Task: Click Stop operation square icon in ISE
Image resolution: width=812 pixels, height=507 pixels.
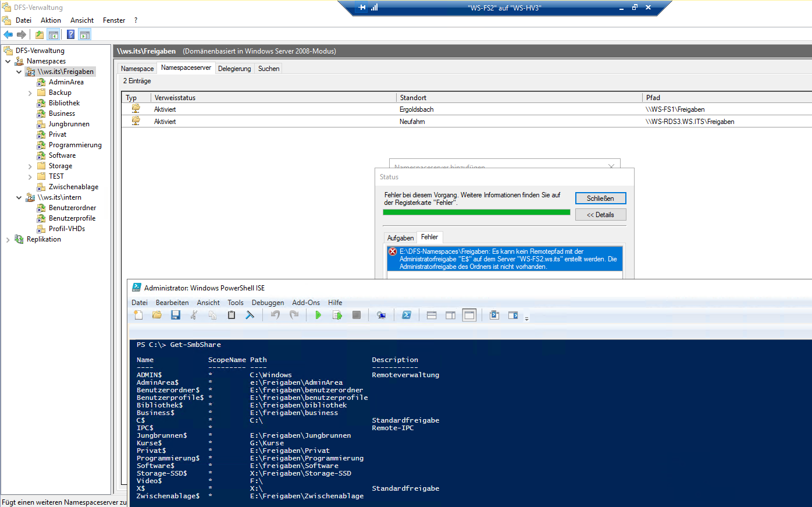Action: click(x=357, y=315)
